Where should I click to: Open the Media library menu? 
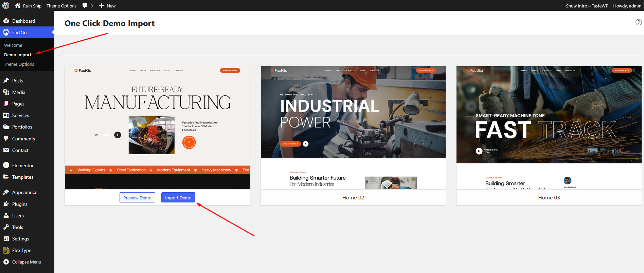pyautogui.click(x=27, y=92)
